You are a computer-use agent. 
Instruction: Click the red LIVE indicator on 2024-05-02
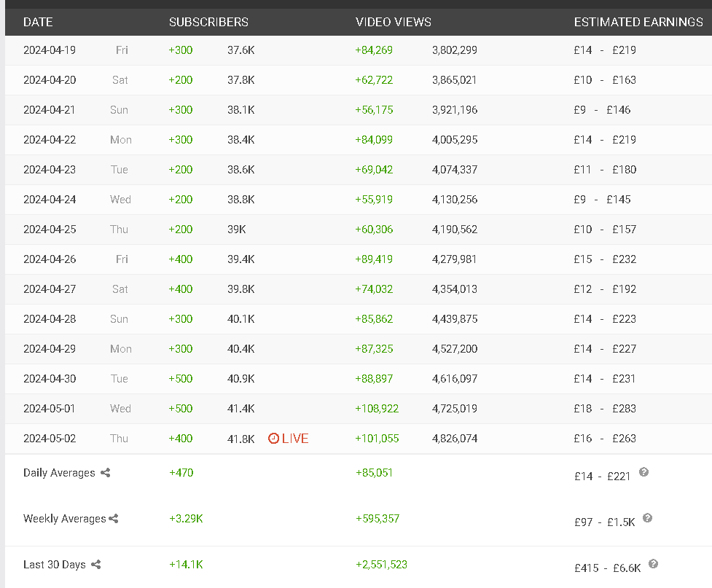coord(289,439)
